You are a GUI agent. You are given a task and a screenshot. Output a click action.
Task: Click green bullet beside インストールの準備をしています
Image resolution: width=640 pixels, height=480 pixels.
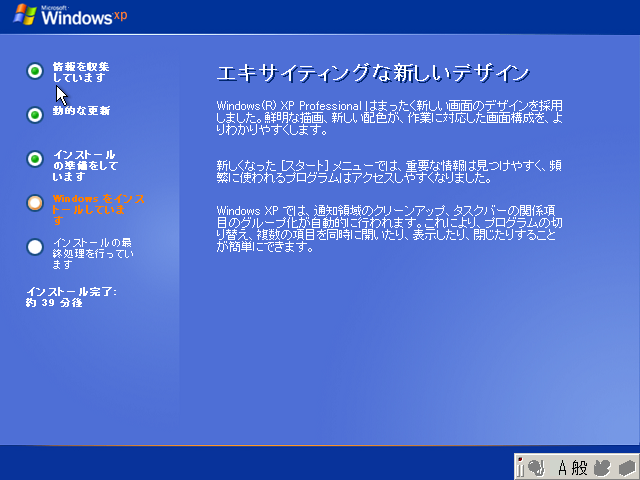click(35, 159)
